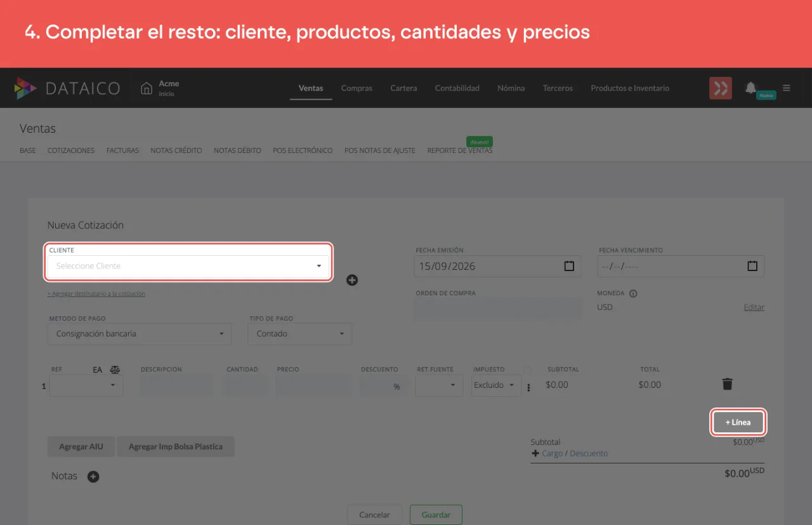Open Cartera menu
812x525 pixels.
coord(403,88)
